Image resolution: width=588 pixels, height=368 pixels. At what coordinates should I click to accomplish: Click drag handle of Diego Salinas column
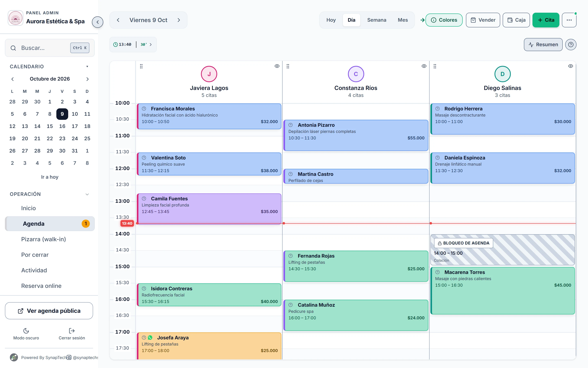(435, 66)
